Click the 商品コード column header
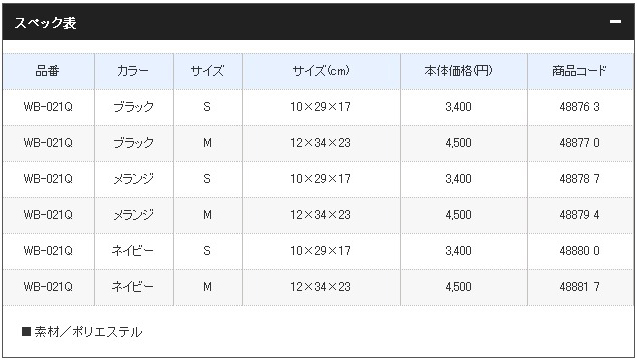This screenshot has height=362, width=637. [579, 71]
